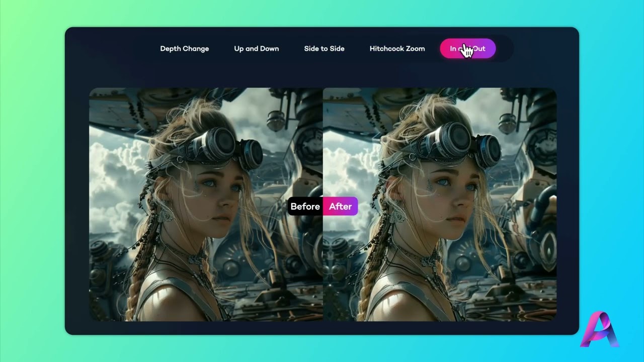This screenshot has height=362, width=644.
Task: Select the Depth Change tab
Action: point(184,49)
